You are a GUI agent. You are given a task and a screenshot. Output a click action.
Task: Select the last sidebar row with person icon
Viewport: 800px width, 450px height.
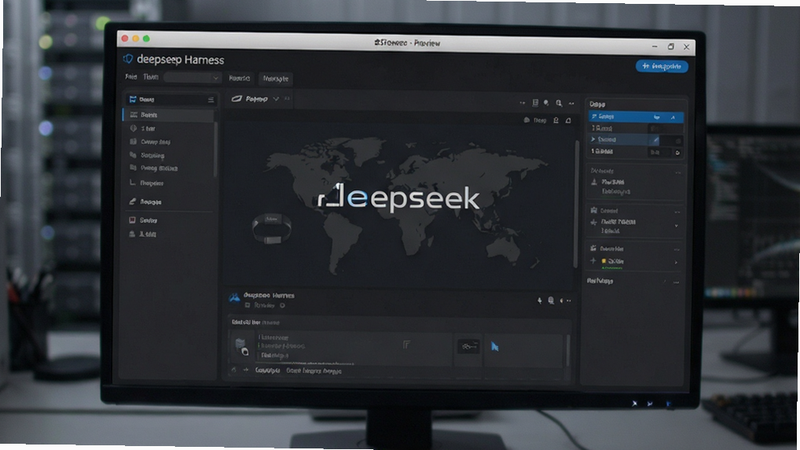click(x=169, y=234)
